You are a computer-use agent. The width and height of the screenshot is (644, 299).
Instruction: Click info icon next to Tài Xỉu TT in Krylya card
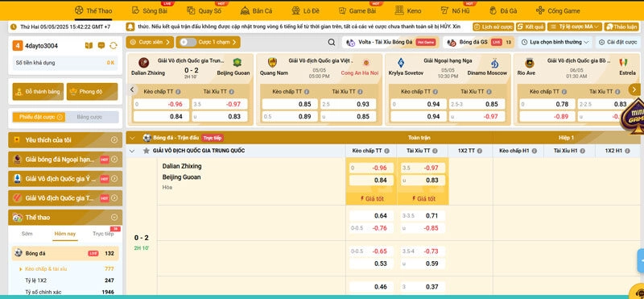tap(489, 92)
